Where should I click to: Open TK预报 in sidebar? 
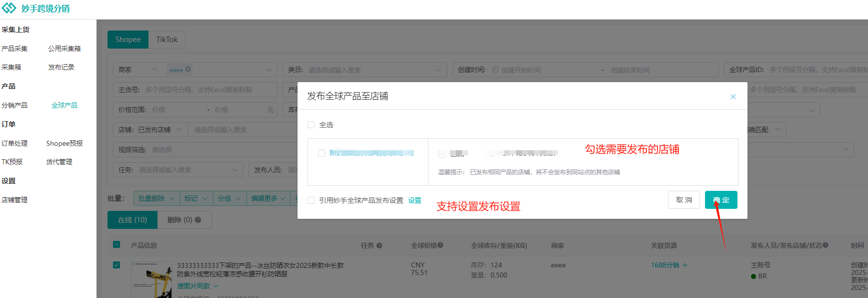pyautogui.click(x=12, y=162)
